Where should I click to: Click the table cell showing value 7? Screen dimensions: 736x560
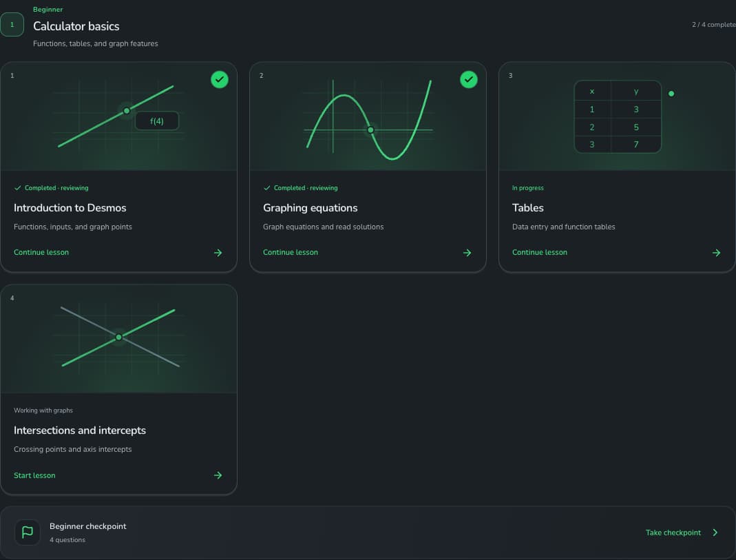(x=636, y=144)
